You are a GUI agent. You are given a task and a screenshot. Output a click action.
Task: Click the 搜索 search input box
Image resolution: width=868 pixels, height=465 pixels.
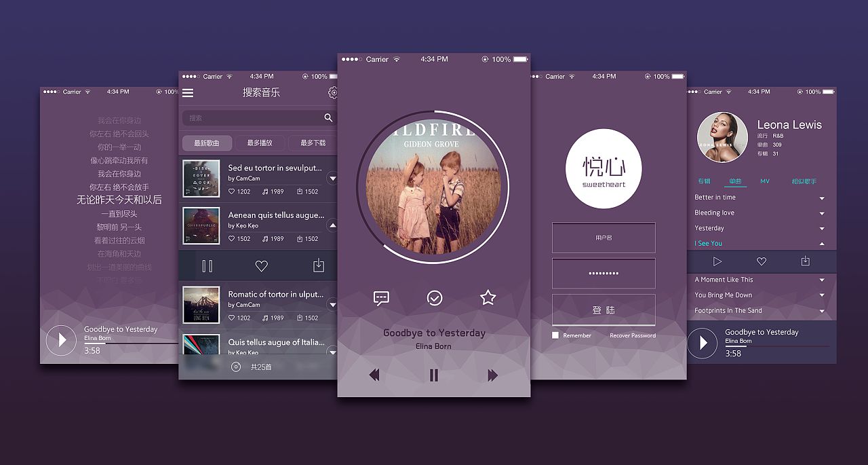pos(260,118)
